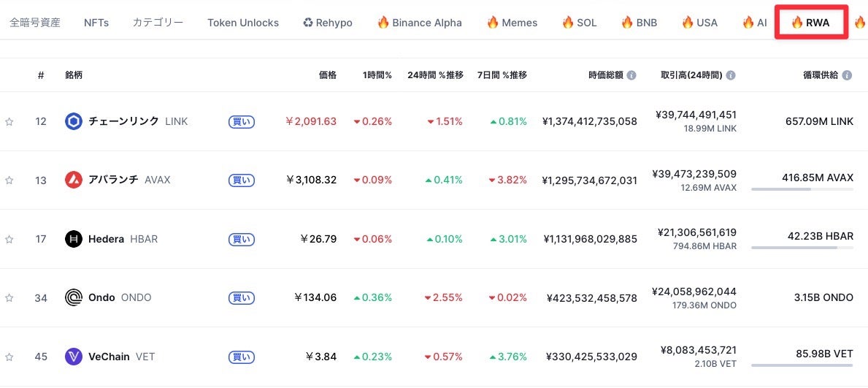
Task: Star Hedera to add to watchlist
Action: 9,239
